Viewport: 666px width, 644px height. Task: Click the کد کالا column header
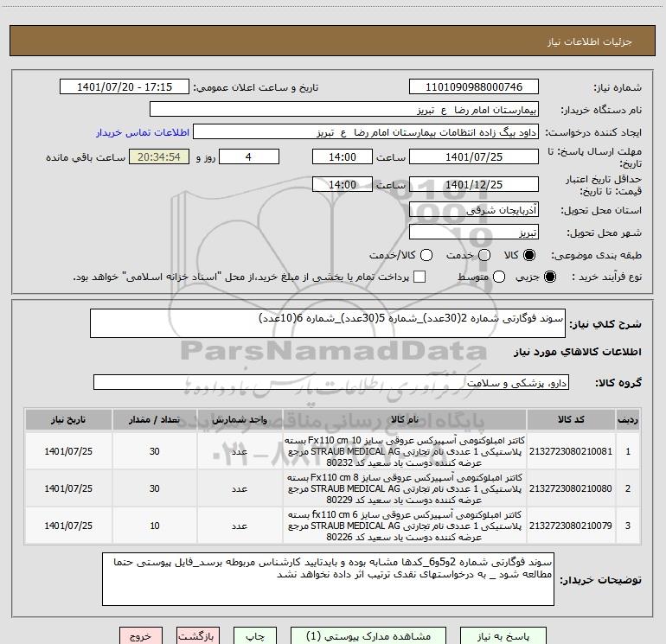(x=571, y=420)
